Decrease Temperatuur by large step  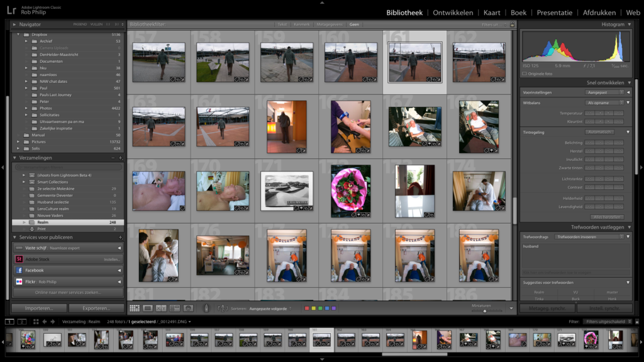[x=590, y=113]
